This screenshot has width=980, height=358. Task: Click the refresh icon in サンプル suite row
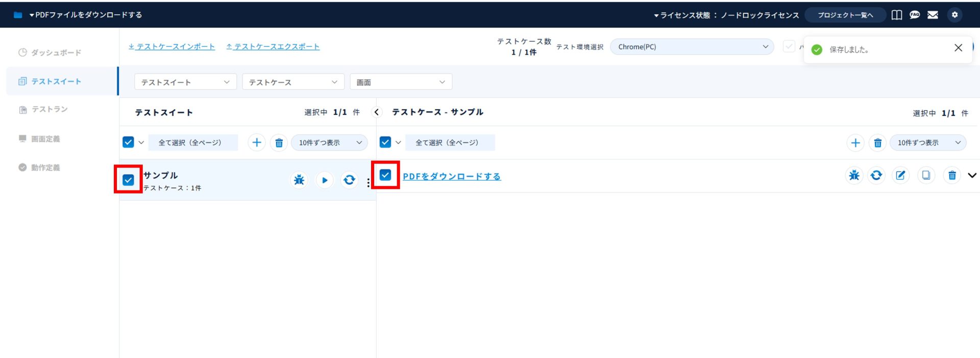click(350, 180)
